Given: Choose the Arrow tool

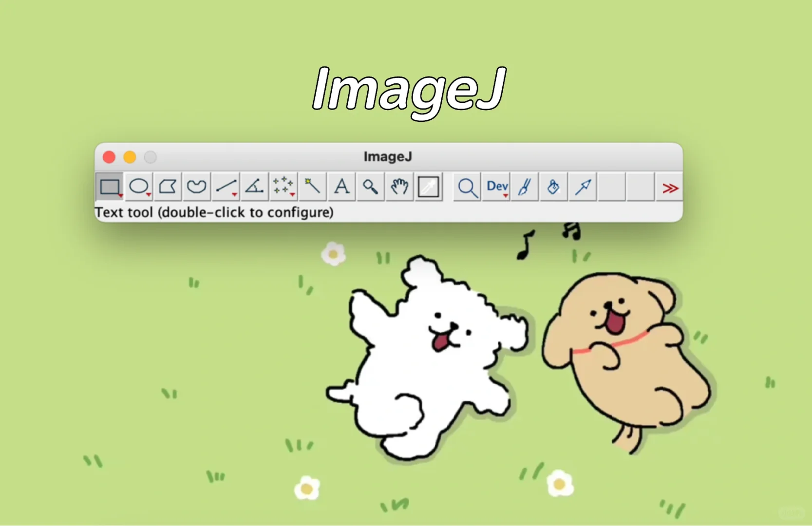Looking at the screenshot, I should coord(583,187).
